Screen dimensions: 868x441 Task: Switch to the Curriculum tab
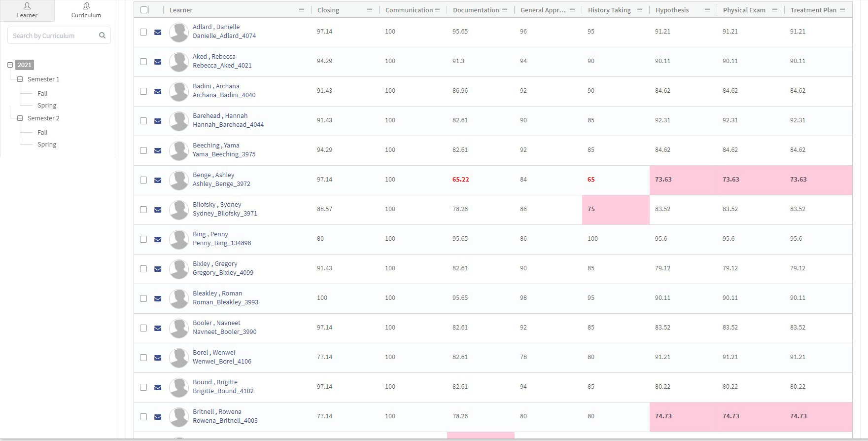point(86,10)
